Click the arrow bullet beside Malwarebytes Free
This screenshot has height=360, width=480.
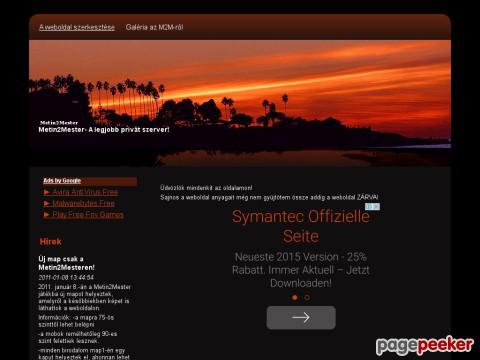47,204
